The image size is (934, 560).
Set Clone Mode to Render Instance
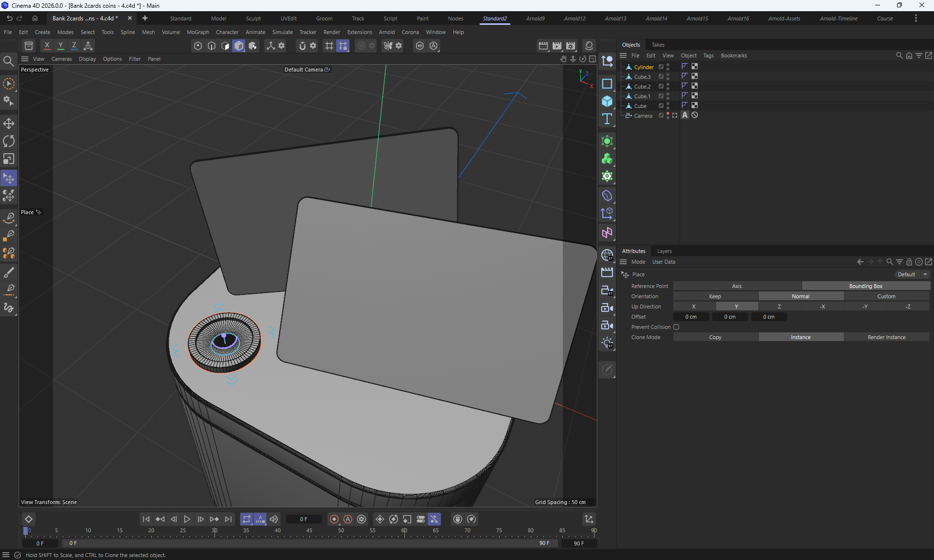click(x=886, y=337)
